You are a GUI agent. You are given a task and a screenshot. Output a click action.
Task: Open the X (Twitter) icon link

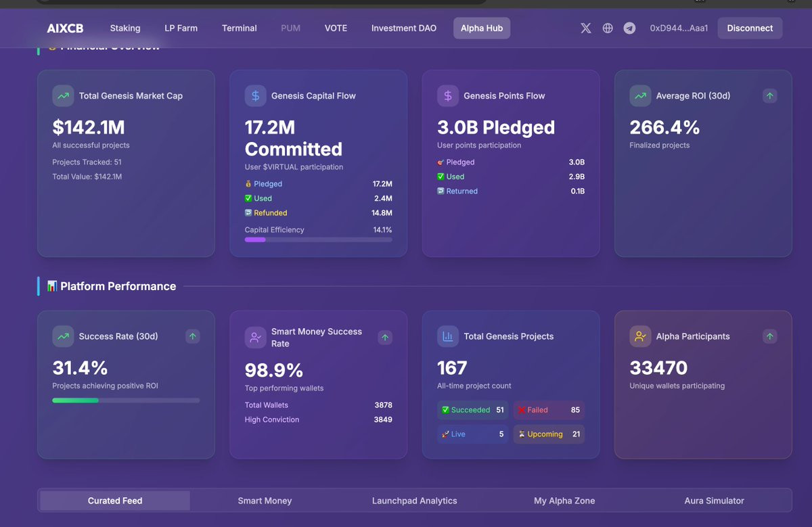point(586,28)
